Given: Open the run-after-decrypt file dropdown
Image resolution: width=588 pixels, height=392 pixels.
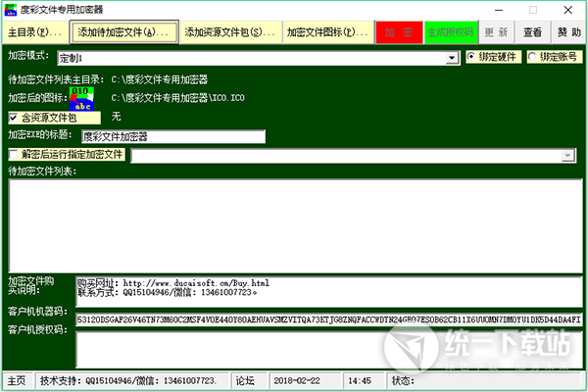Looking at the screenshot, I should click(567, 155).
